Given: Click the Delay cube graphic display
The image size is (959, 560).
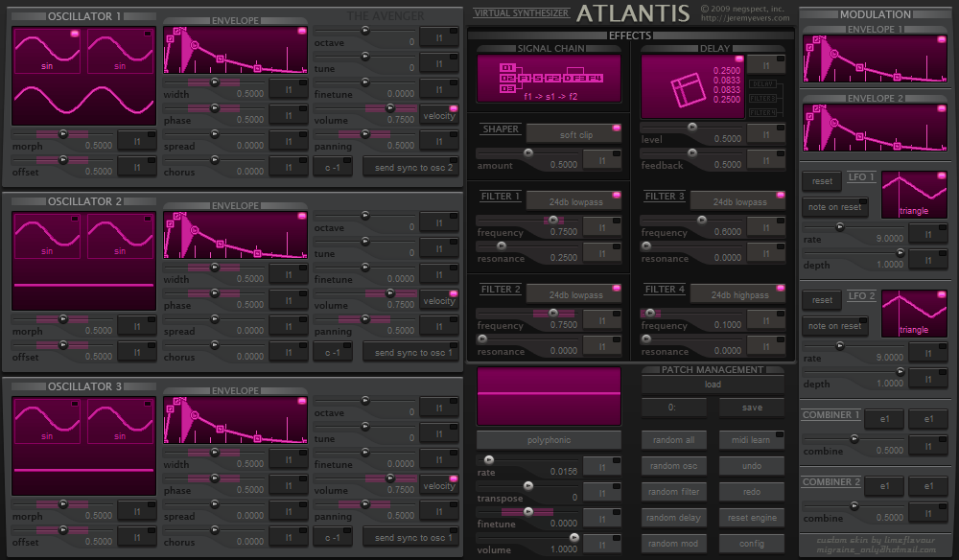Looking at the screenshot, I should coord(692,86).
